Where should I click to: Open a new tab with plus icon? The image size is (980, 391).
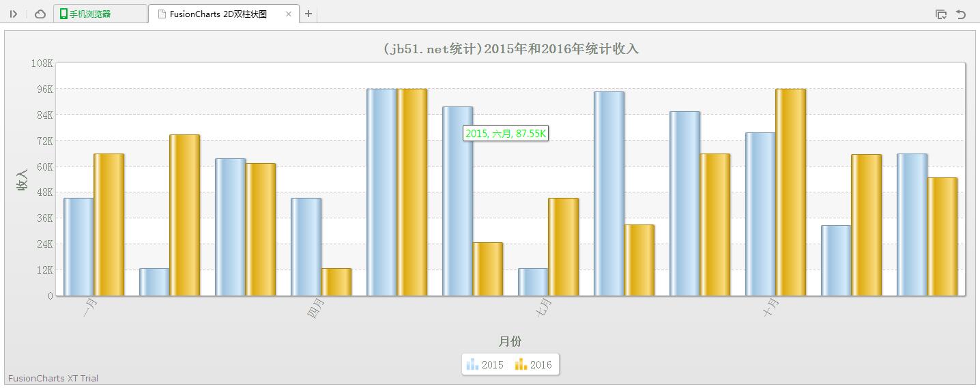click(x=308, y=14)
